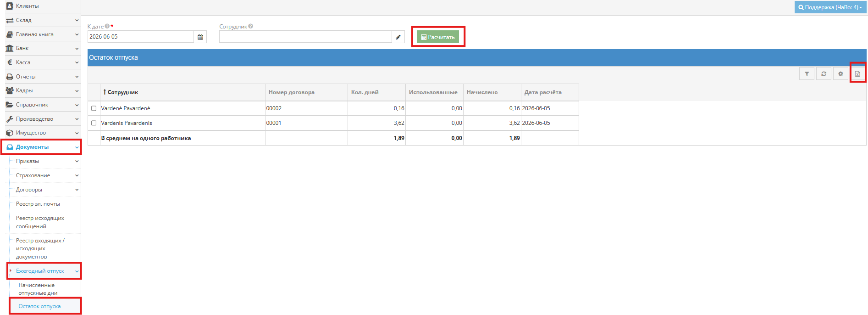Expand the Договоры submenu chevron
The image size is (868, 315).
tap(77, 190)
